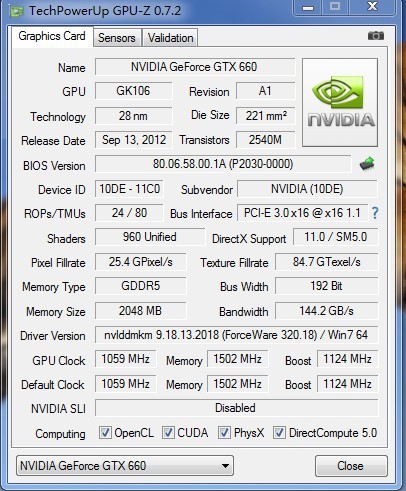Click the BIOS save chip icon
The width and height of the screenshot is (406, 491).
point(367,164)
